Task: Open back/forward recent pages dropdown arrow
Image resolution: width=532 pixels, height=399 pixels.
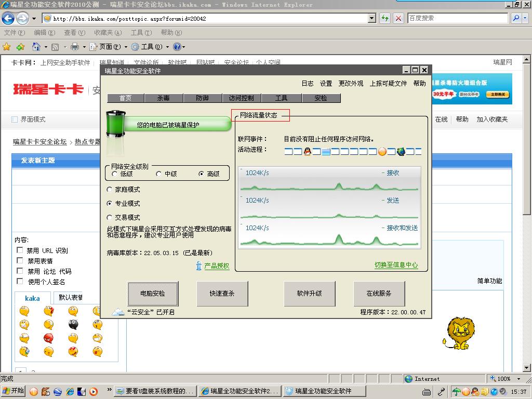Action: tap(34, 18)
